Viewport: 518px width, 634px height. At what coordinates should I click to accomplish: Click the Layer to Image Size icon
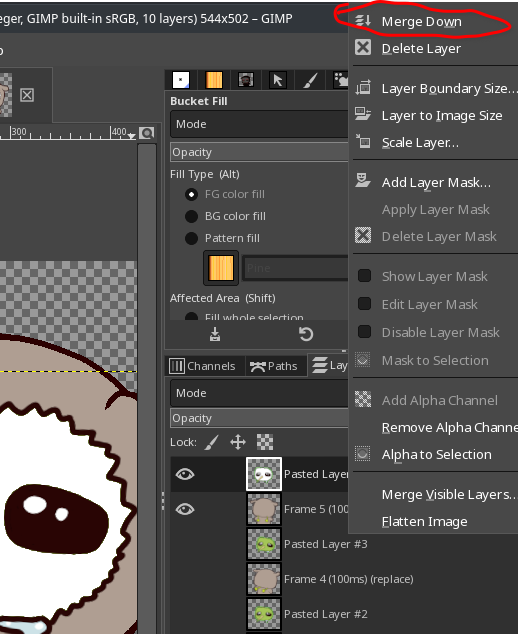pos(363,114)
